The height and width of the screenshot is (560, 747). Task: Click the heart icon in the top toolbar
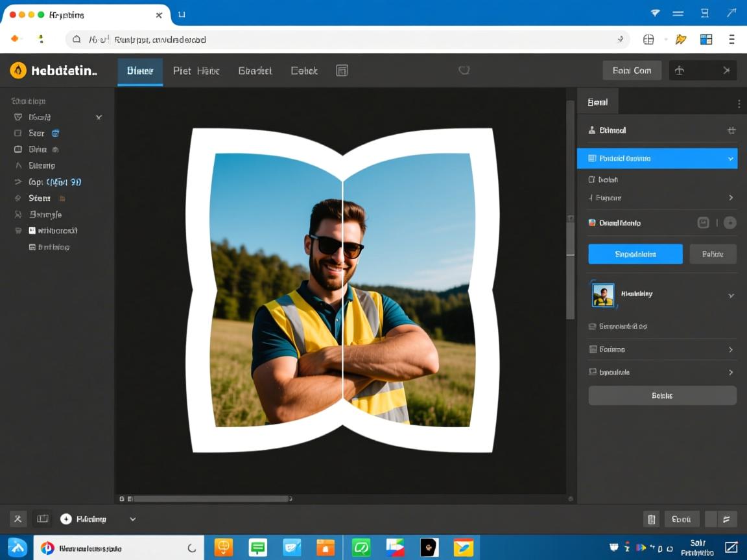(x=464, y=71)
